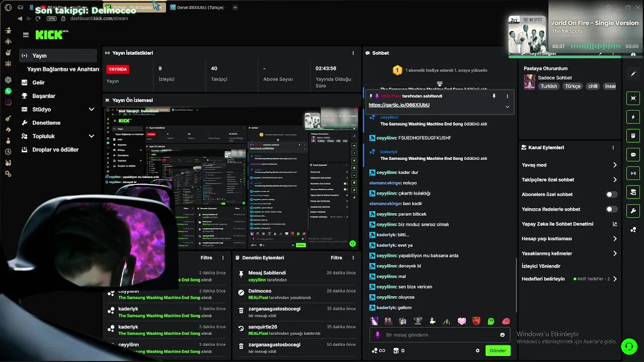The image size is (644, 362).
Task: Click the browser reload button
Action: [x=38, y=19]
